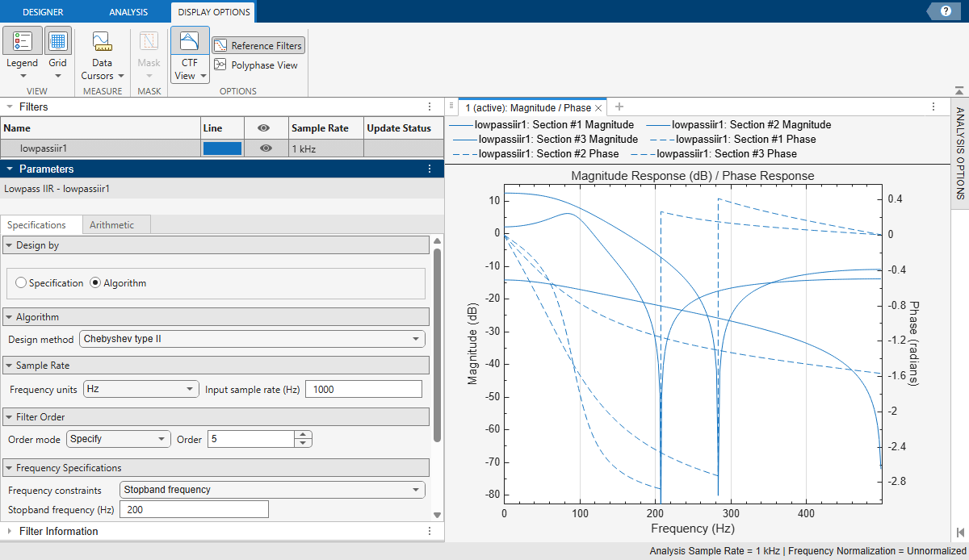Click the Section #2 Magnitude legend entry
Viewport: 969px width, 560px height.
(x=738, y=125)
